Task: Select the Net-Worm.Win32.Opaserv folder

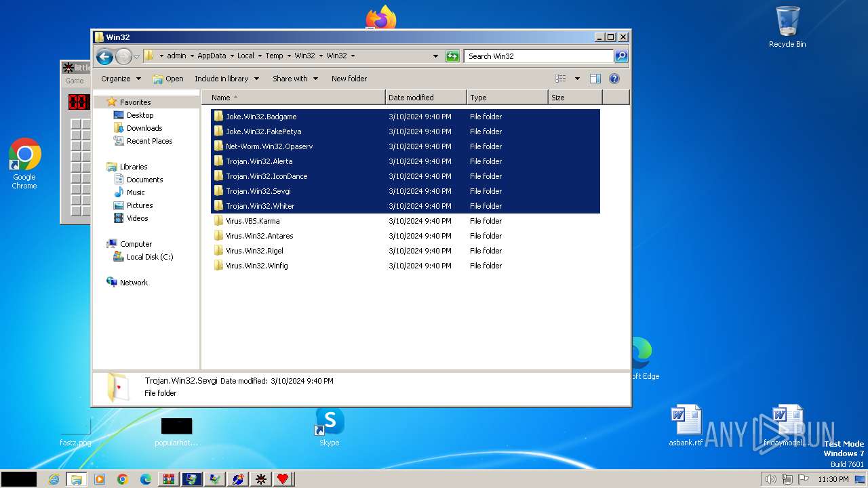Action: point(406,146)
